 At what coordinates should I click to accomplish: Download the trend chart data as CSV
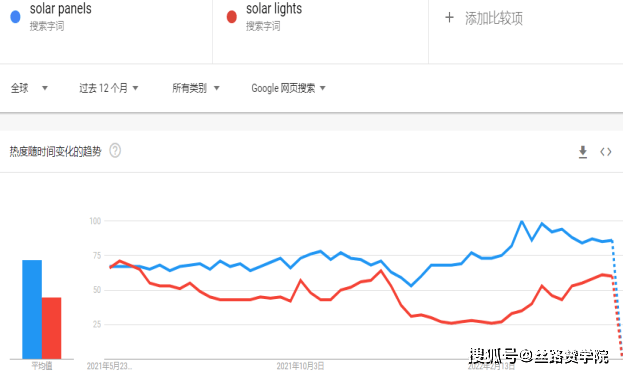point(582,152)
